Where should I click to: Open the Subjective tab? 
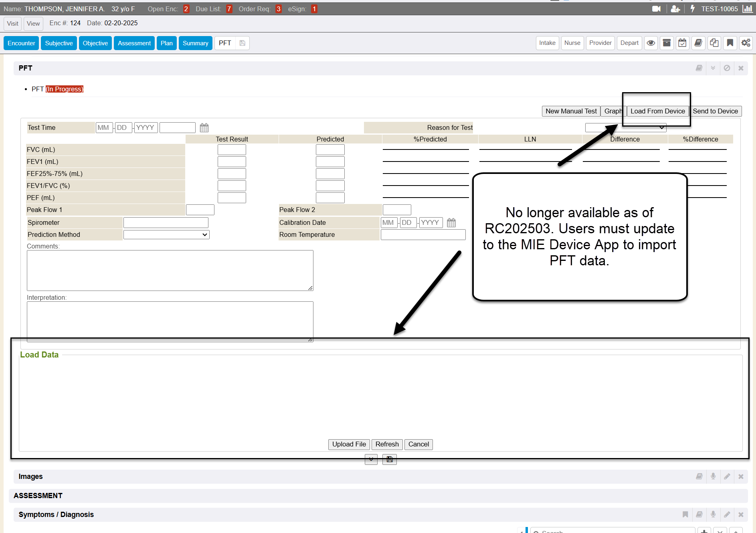[59, 43]
